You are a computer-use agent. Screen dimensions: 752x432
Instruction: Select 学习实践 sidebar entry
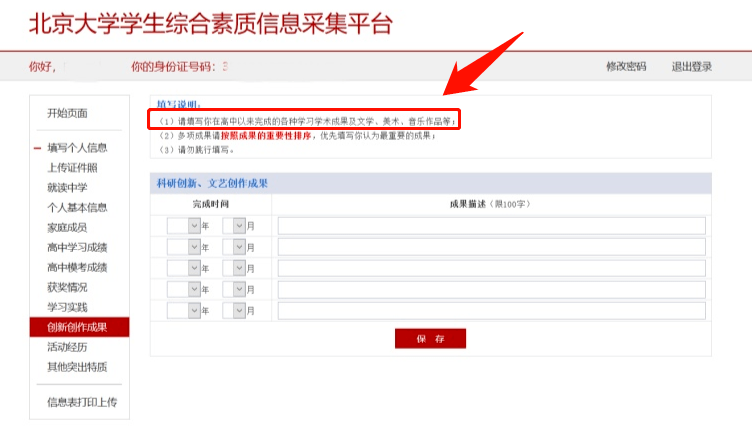coord(67,307)
